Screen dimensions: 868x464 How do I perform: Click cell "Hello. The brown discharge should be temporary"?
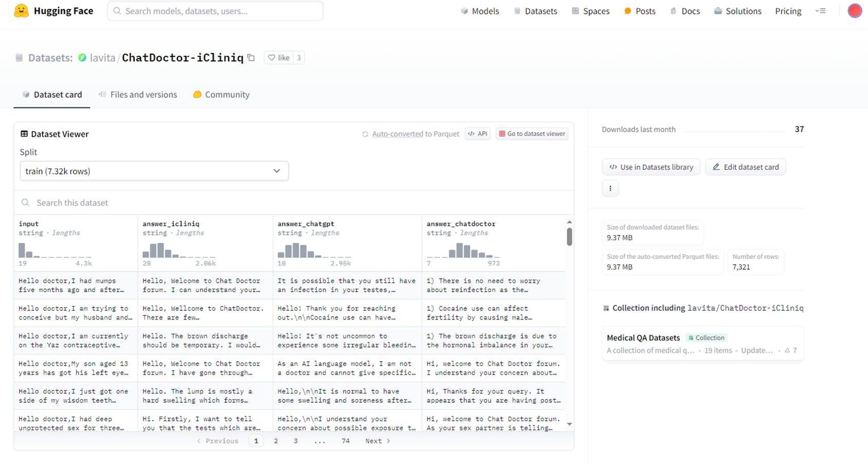click(206, 341)
